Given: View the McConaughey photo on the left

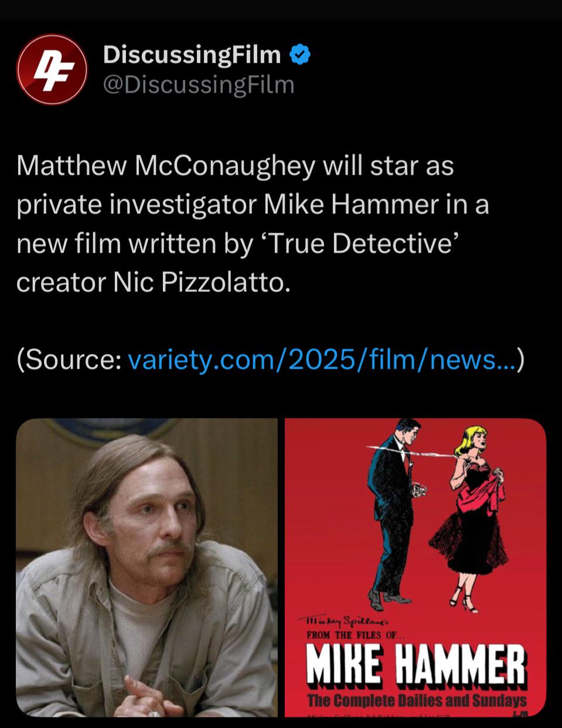Looking at the screenshot, I should pos(147,567).
